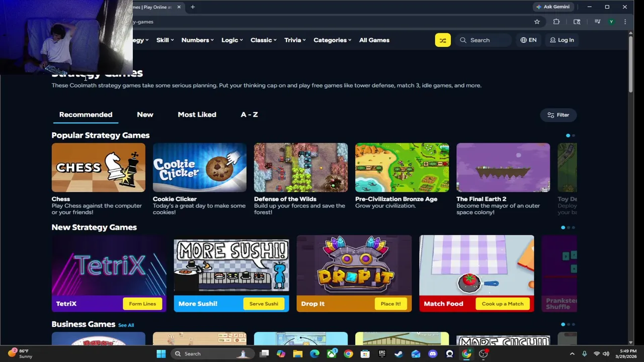The height and width of the screenshot is (362, 644).
Task: Click the active carousel dot for Popular Strategy Games
Action: [x=568, y=136]
